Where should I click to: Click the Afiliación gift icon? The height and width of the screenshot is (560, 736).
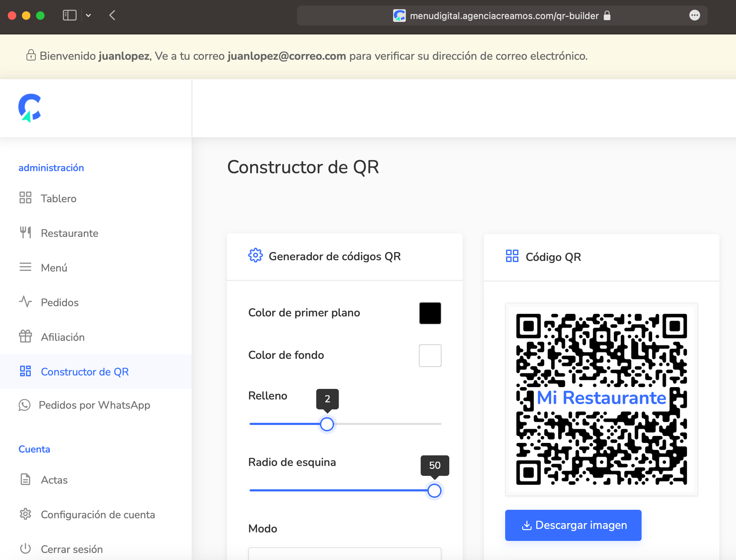coord(25,336)
